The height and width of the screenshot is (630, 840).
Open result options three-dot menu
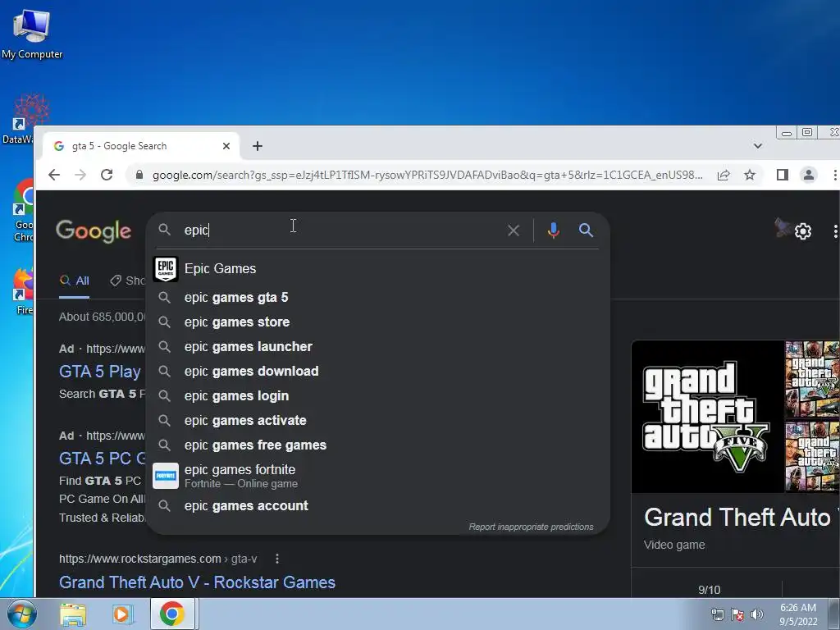point(277,559)
